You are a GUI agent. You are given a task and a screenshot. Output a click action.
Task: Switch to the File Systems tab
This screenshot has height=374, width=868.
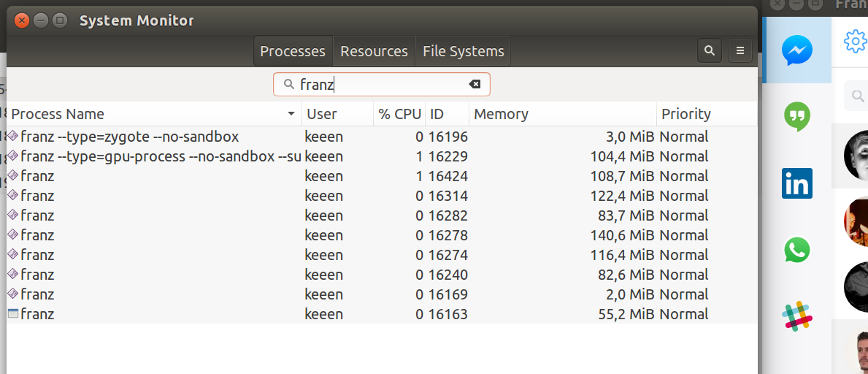point(464,51)
